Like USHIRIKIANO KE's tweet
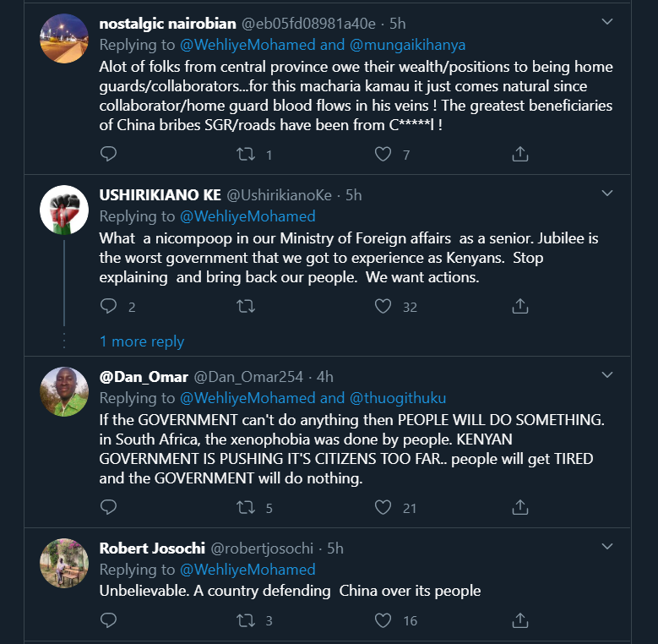The image size is (658, 644). (383, 306)
